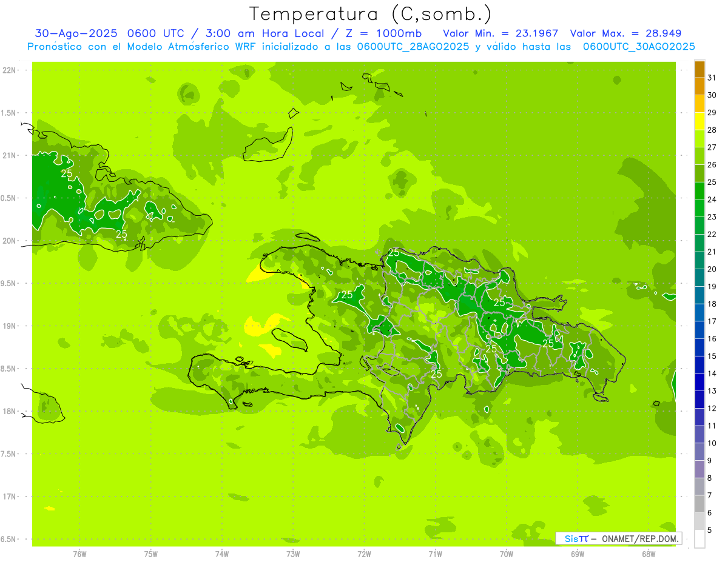Viewport: 728px width, 562px height.
Task: Select 'Valor Min. = 23.1967' readout
Action: pos(500,33)
